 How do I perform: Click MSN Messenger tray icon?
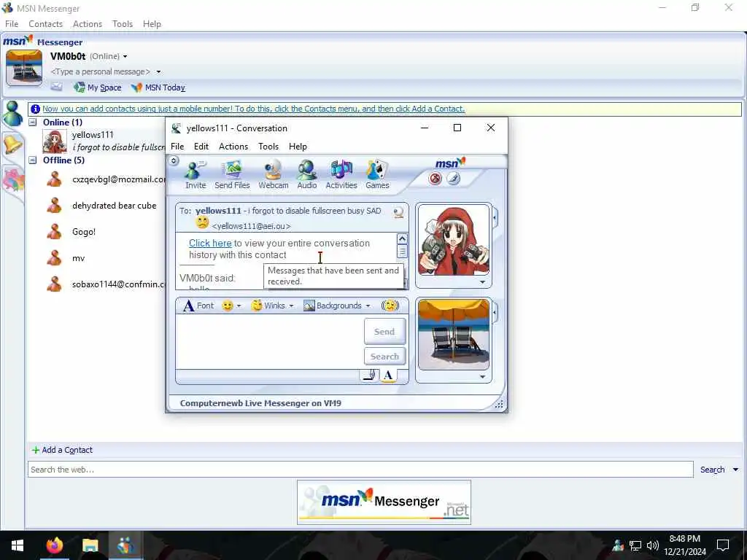618,545
